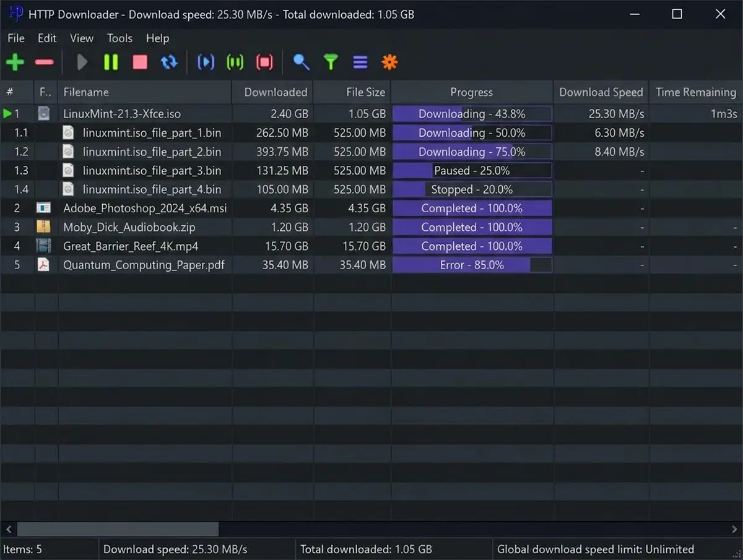Select the Moby_Dick_Audiobook.zip filename

[x=129, y=228]
